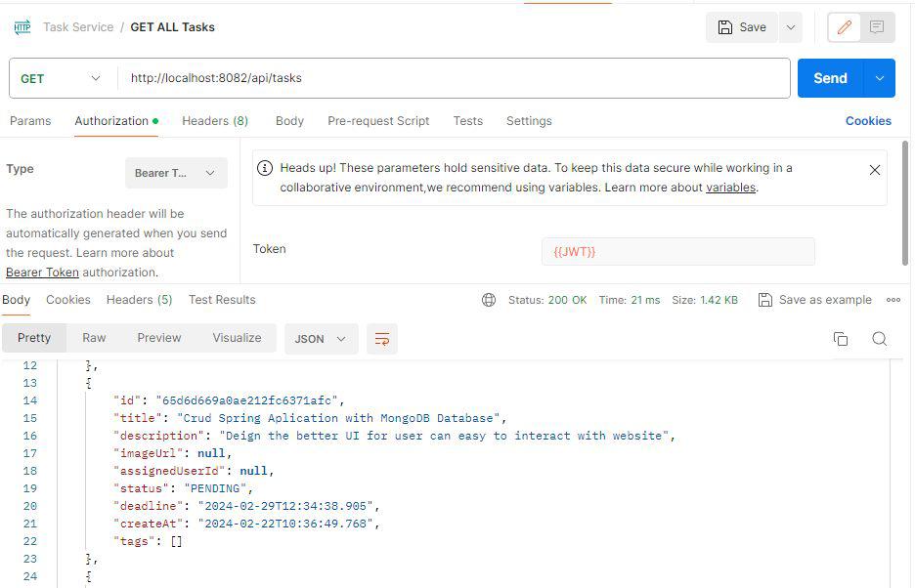Open the GET method dropdown
The width and height of the screenshot is (915, 588).
tap(61, 77)
